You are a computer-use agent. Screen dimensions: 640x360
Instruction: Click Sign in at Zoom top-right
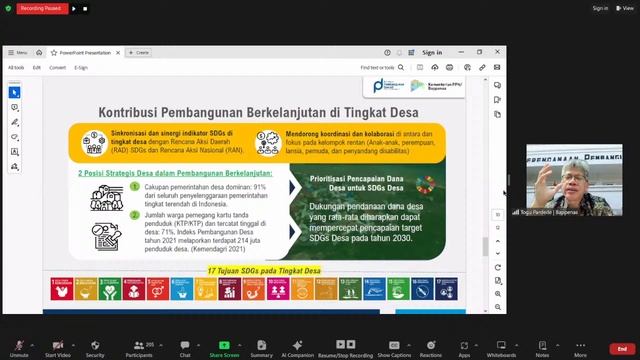pyautogui.click(x=600, y=8)
